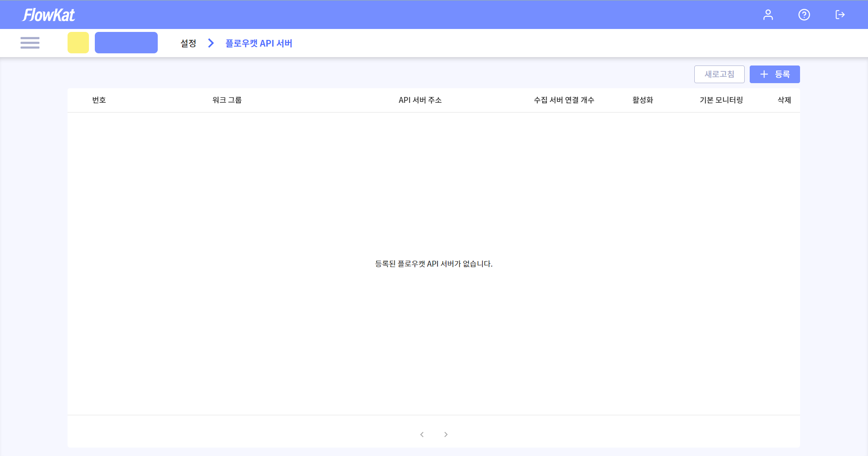Open the help question-mark icon
The width and height of the screenshot is (868, 456).
click(804, 15)
